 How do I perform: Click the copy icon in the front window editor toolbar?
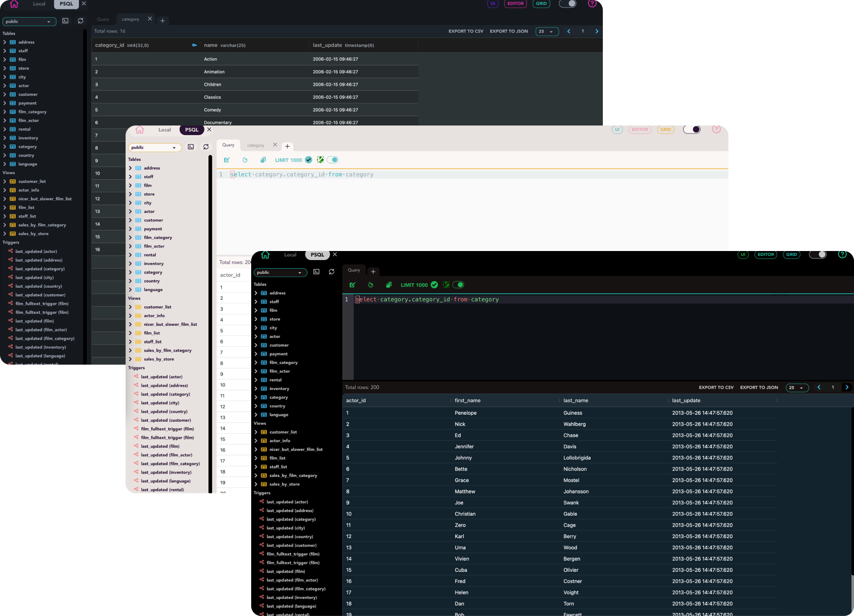pos(388,285)
